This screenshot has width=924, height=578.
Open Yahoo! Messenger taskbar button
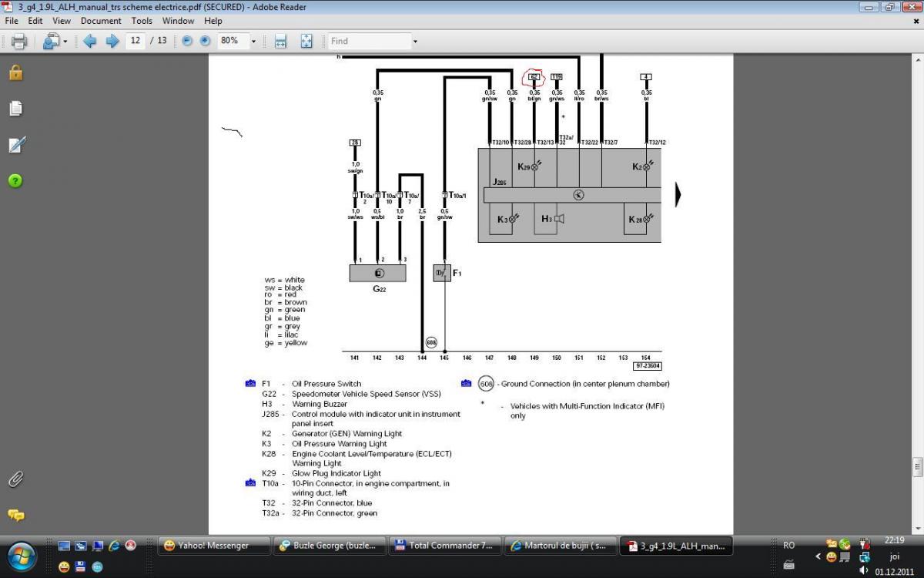pyautogui.click(x=214, y=546)
